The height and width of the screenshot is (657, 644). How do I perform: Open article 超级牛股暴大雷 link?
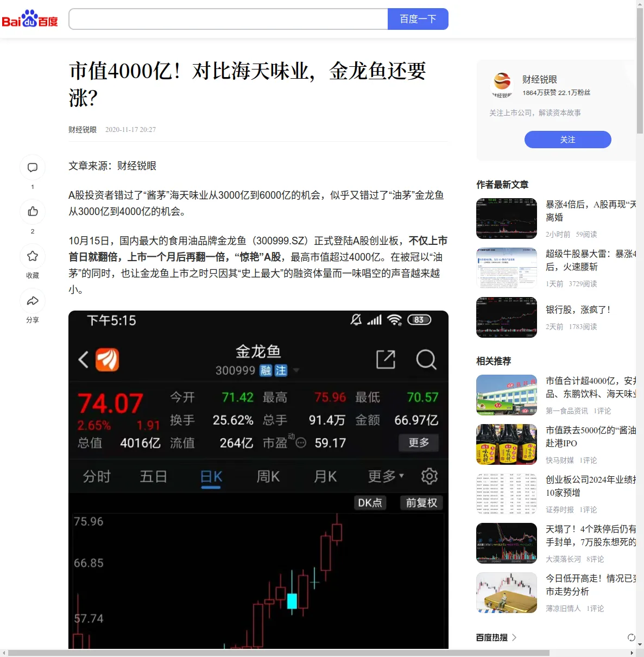(x=591, y=260)
